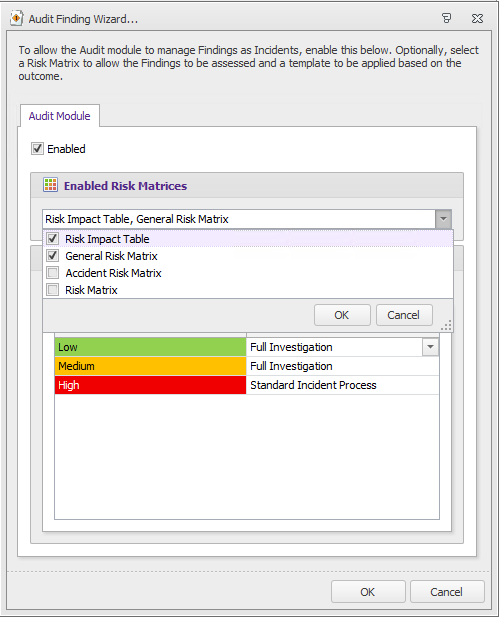Close the Audit Finding Wizard window
The height and width of the screenshot is (617, 499).
tap(477, 18)
